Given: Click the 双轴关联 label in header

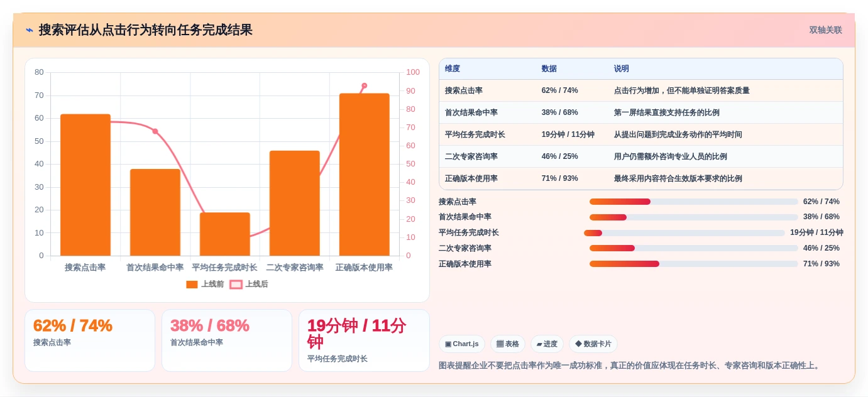Looking at the screenshot, I should click(825, 30).
